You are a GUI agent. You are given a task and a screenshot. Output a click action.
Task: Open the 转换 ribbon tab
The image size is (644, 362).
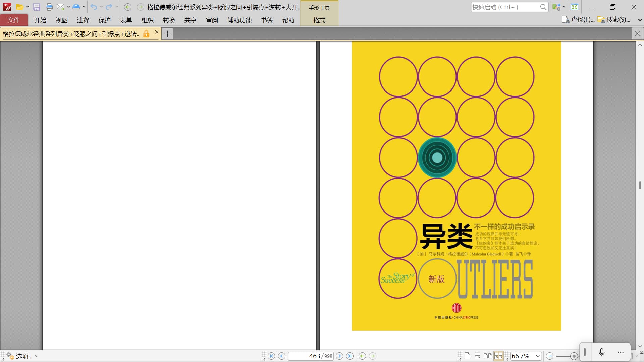(x=169, y=20)
